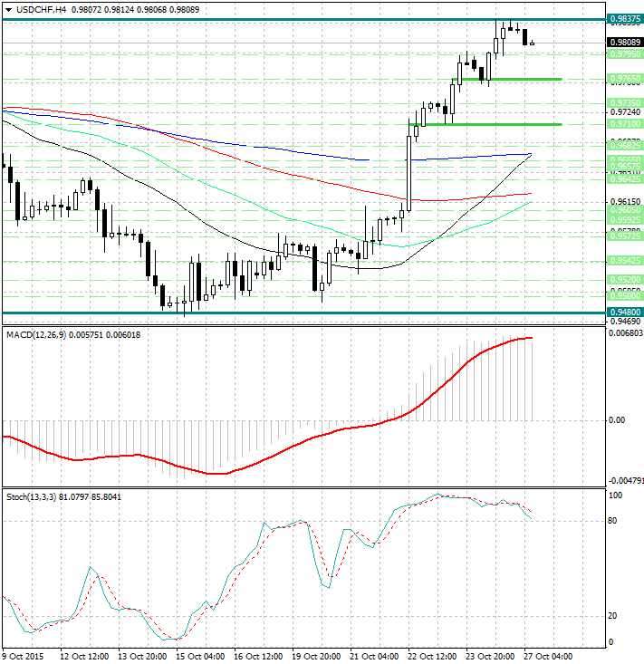Viewport: 644px width, 664px height.
Task: Select the 0.96050 price level label
Action: [x=625, y=210]
